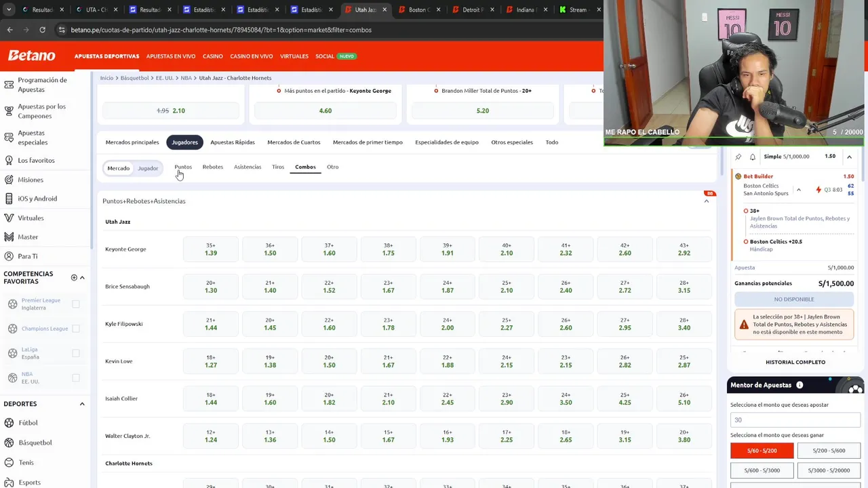Open Los favoritos star icon
Screen dimensions: 868x488
point(9,161)
